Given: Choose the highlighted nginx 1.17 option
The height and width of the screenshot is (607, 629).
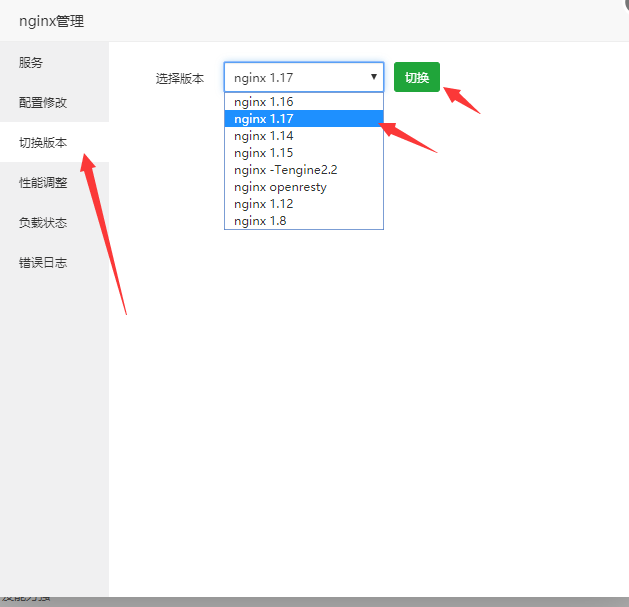Looking at the screenshot, I should point(304,119).
